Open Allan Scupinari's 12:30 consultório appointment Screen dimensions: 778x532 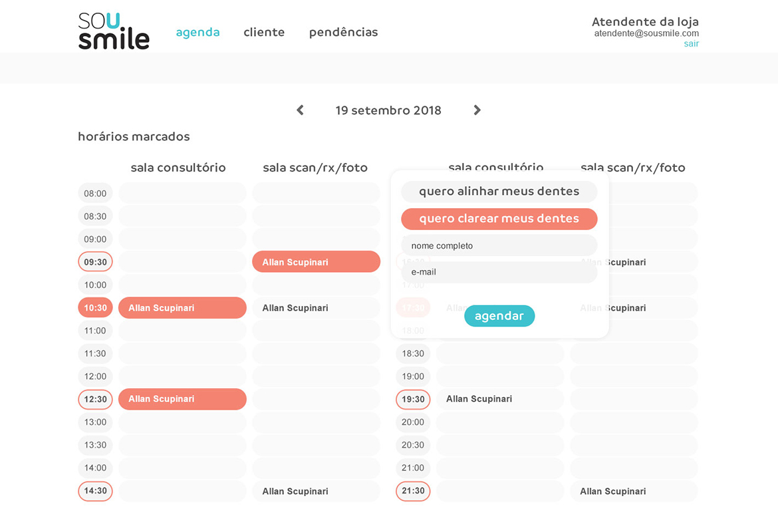[x=182, y=399]
